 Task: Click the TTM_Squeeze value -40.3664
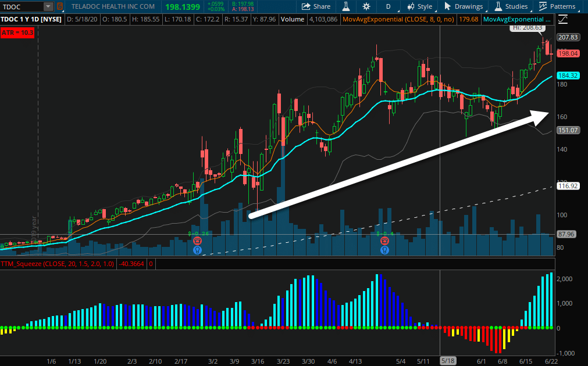click(131, 264)
